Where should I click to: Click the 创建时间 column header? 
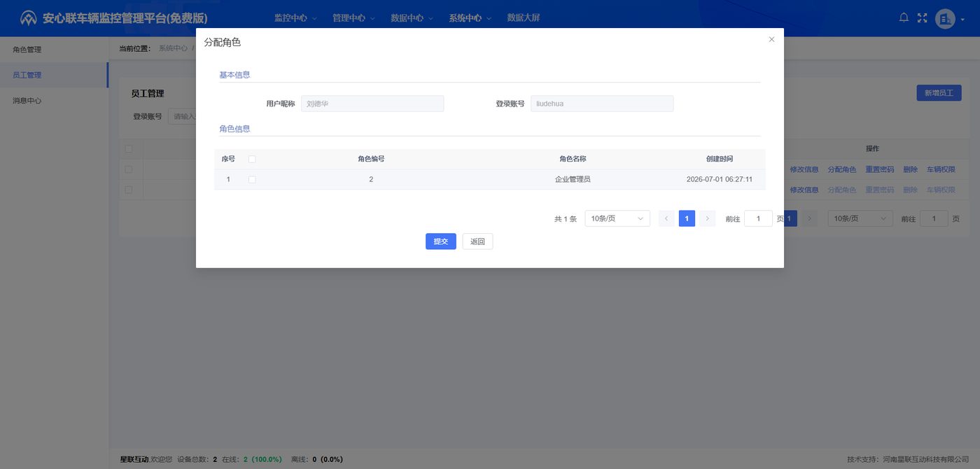pos(720,159)
